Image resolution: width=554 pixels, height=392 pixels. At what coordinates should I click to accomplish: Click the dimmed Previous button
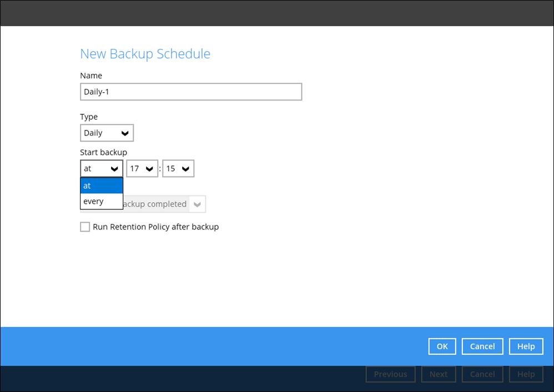tap(390, 374)
